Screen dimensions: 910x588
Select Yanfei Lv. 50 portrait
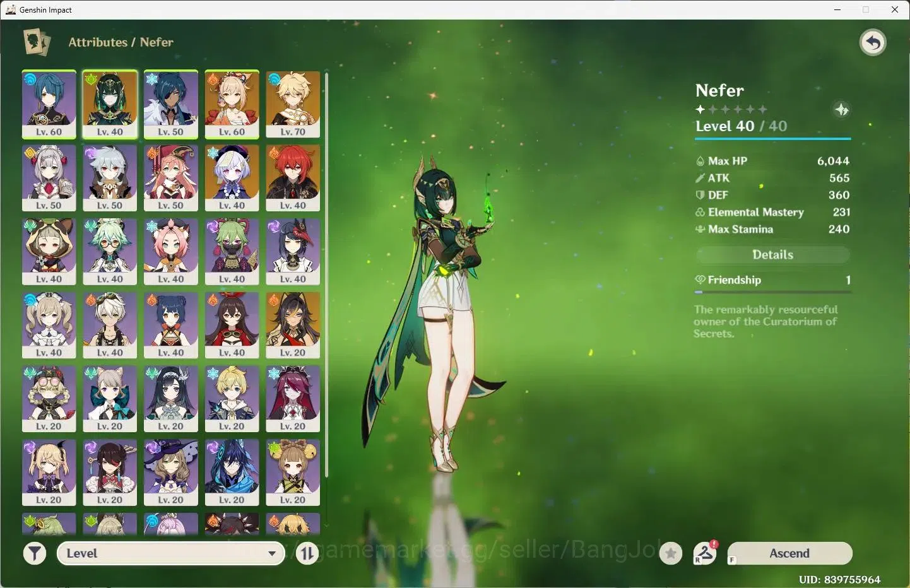click(171, 178)
